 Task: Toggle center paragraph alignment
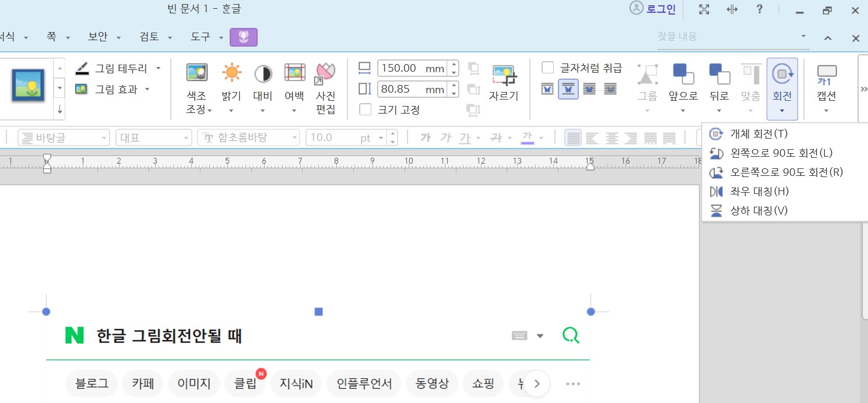coord(612,138)
